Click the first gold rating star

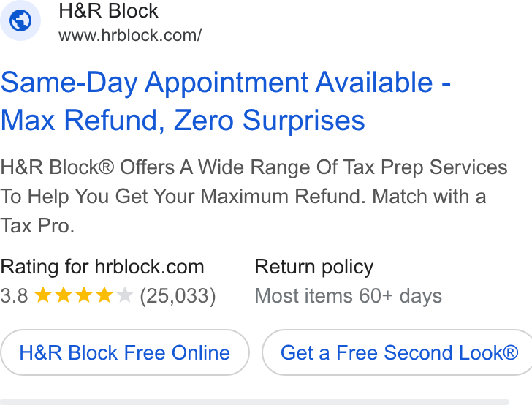click(x=43, y=295)
